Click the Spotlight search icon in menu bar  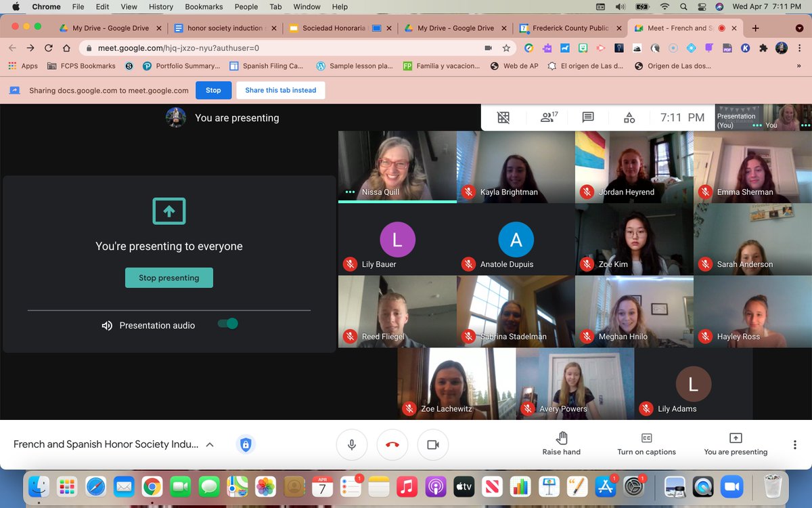click(x=684, y=7)
